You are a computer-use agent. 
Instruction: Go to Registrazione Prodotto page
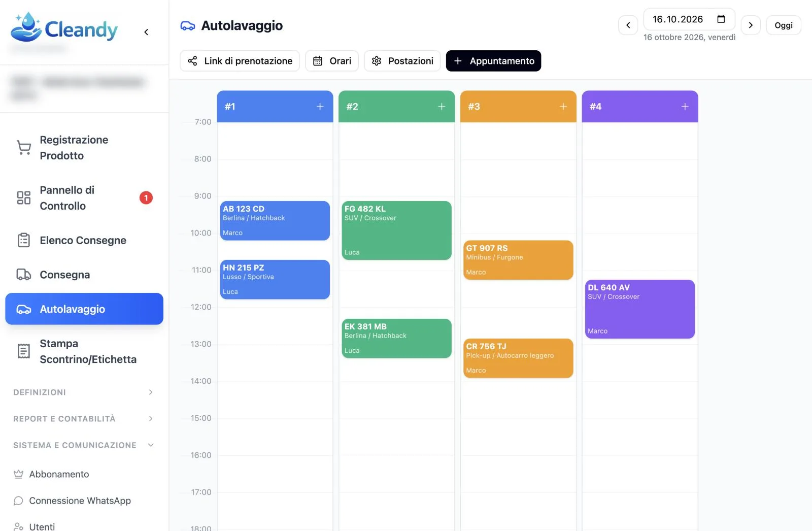pos(84,148)
